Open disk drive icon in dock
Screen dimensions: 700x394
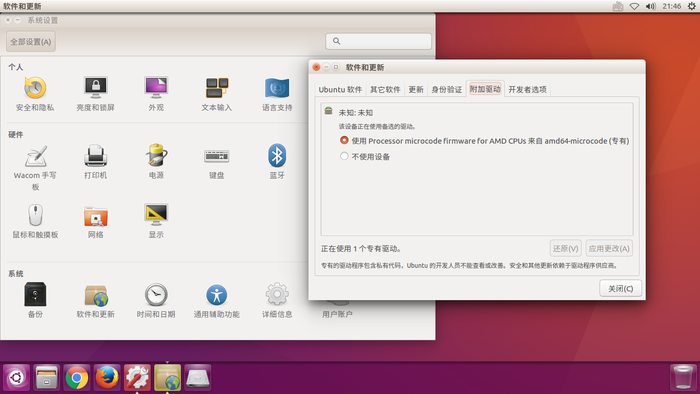tap(198, 377)
